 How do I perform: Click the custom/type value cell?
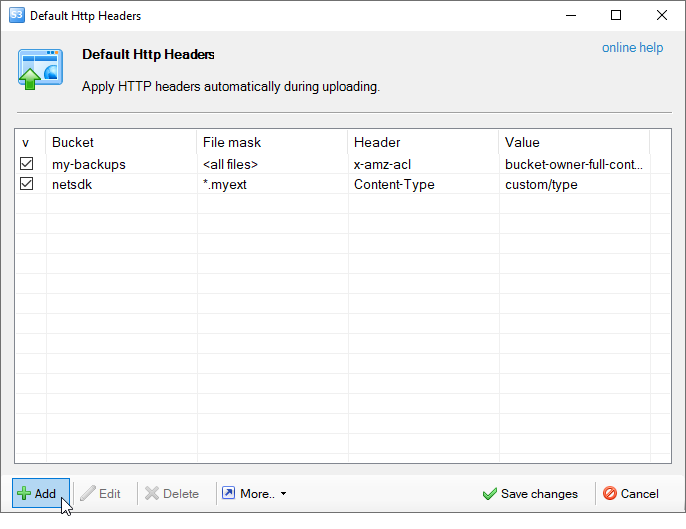[x=574, y=184]
